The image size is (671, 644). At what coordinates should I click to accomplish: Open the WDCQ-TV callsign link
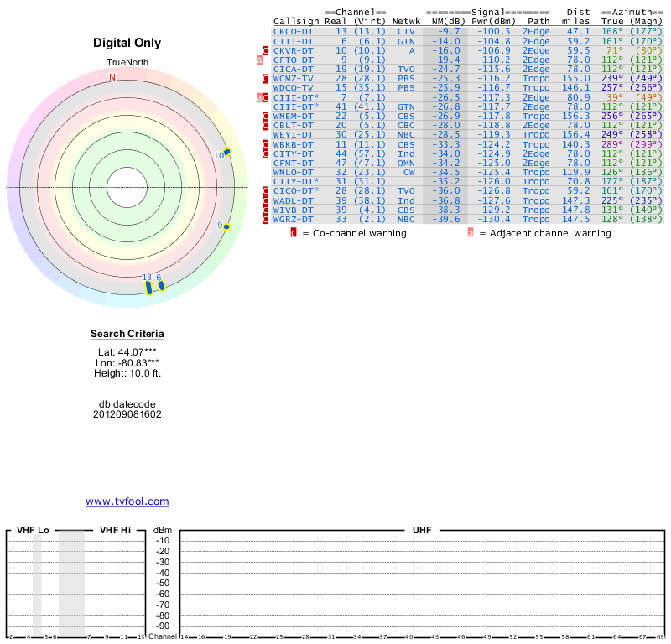tap(293, 88)
